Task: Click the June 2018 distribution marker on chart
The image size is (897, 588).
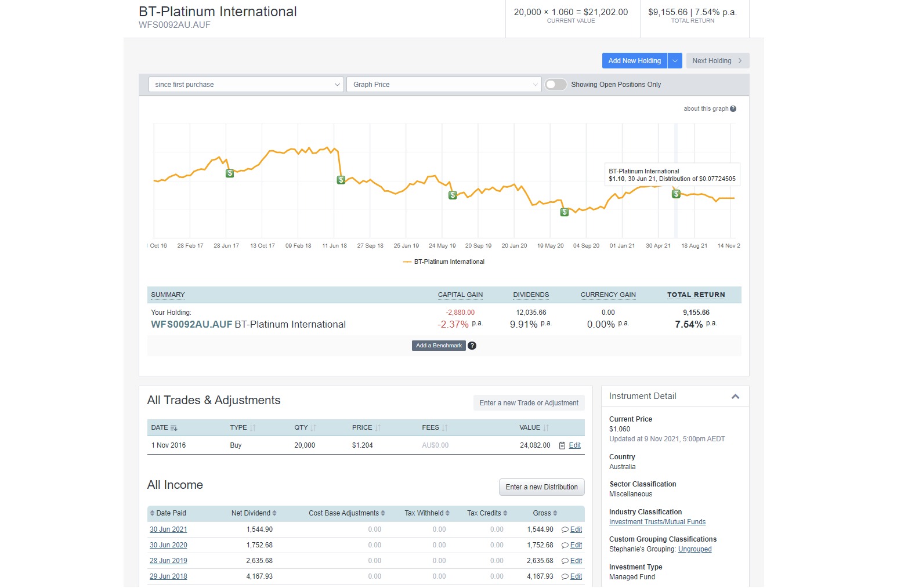Action: (x=341, y=180)
